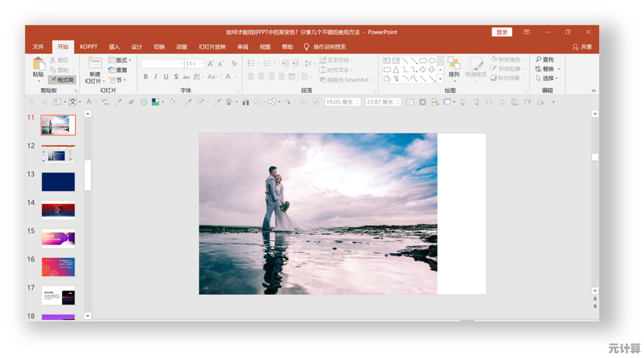
Task: Select slide 15 thumbnail with purple gradient
Action: 58,239
